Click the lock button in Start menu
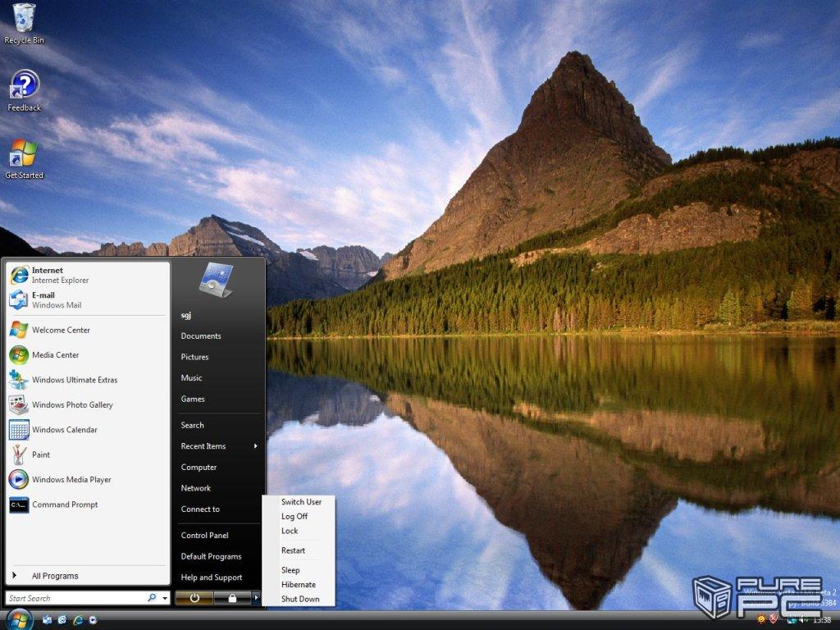Viewport: 840px width, 630px height. coord(232,598)
